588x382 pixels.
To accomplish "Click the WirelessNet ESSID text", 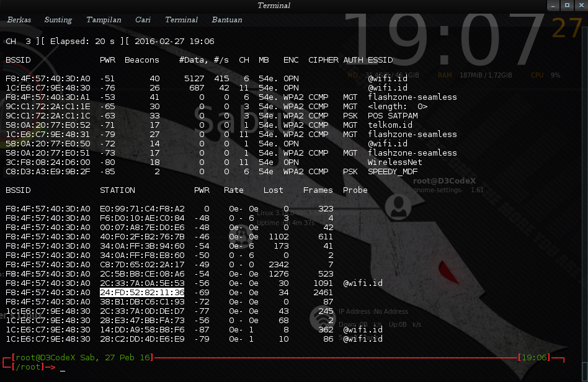I will point(394,162).
